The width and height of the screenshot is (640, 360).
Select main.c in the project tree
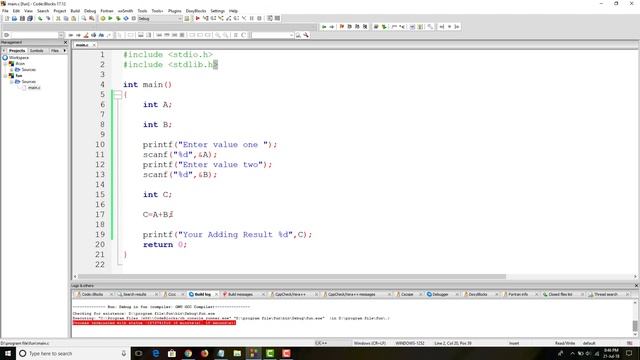click(x=34, y=88)
